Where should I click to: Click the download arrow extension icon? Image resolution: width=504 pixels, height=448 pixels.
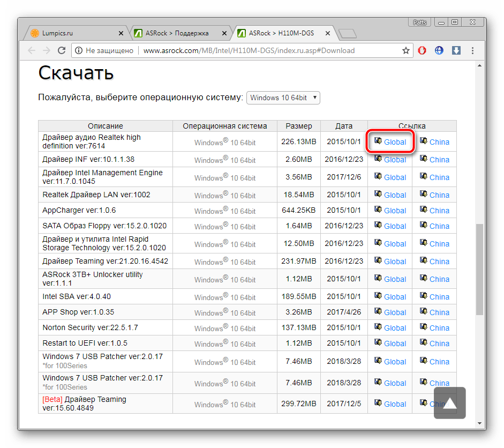pos(456,51)
